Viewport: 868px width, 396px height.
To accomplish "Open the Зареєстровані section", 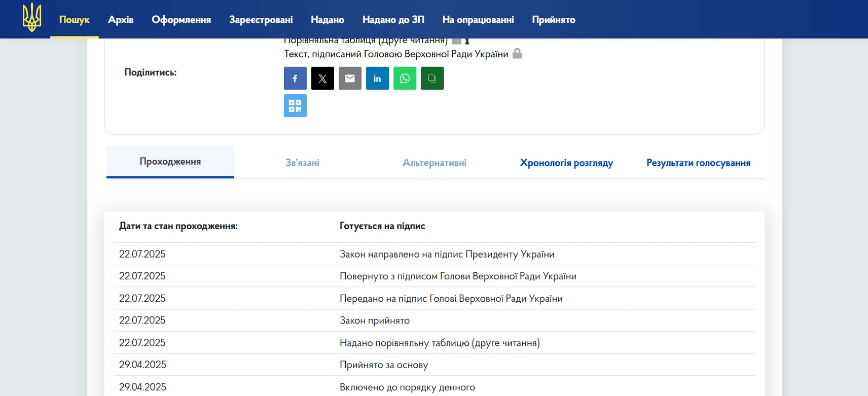I will pyautogui.click(x=261, y=20).
